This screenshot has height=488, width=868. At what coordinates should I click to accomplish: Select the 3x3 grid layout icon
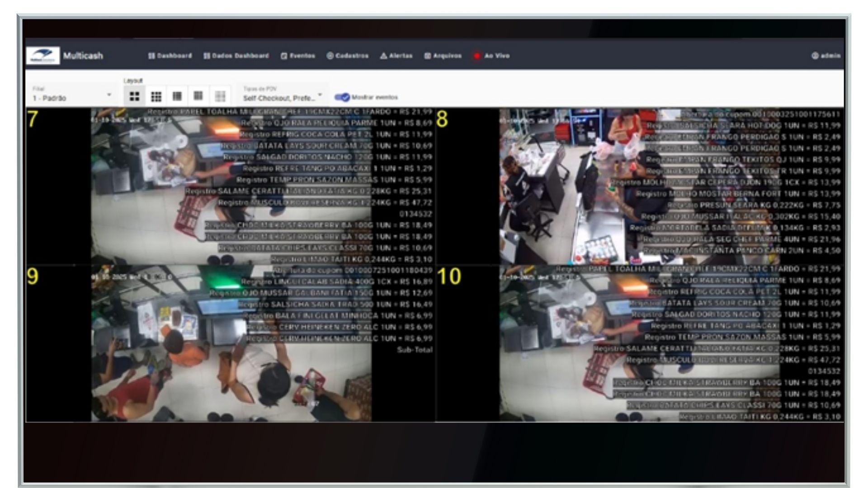pyautogui.click(x=156, y=96)
